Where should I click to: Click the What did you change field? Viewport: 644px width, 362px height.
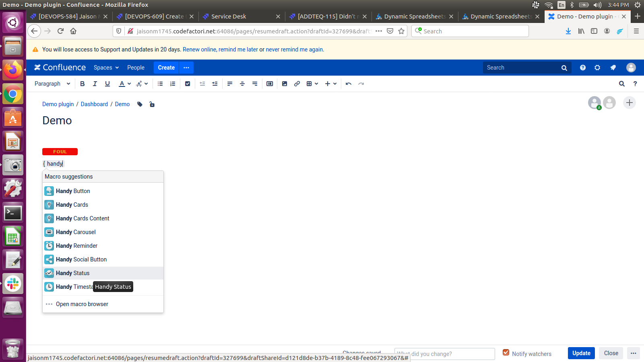445,354
